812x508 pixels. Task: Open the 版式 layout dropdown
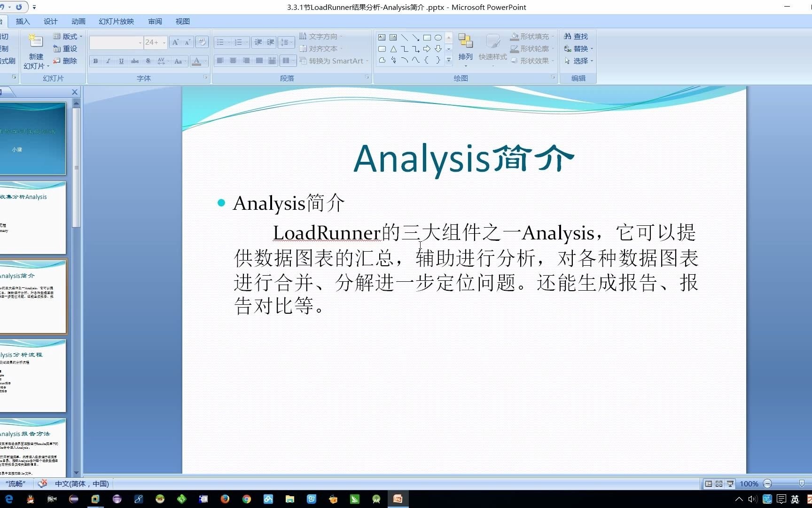68,36
